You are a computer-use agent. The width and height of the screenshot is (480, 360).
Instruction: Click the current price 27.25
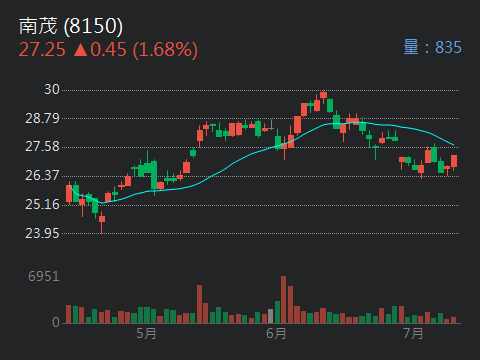[x=42, y=50]
